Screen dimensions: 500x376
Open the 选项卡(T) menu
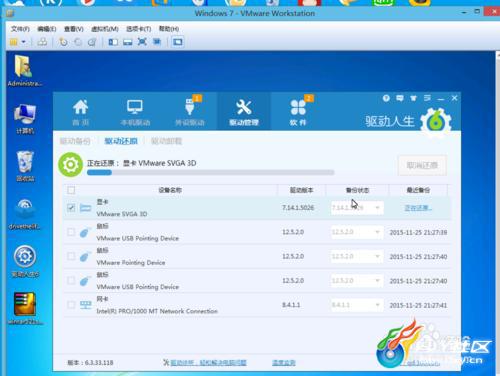coord(139,29)
